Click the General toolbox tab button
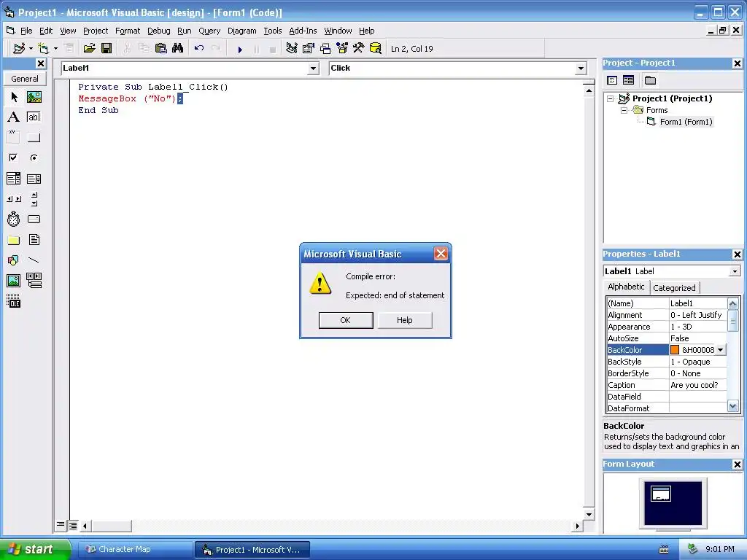747x560 pixels. 25,79
